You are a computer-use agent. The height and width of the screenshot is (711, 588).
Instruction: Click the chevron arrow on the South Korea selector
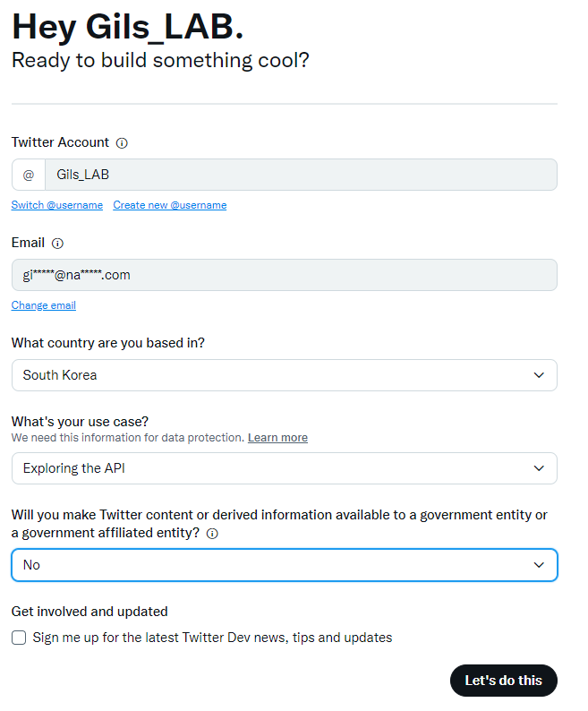click(539, 375)
